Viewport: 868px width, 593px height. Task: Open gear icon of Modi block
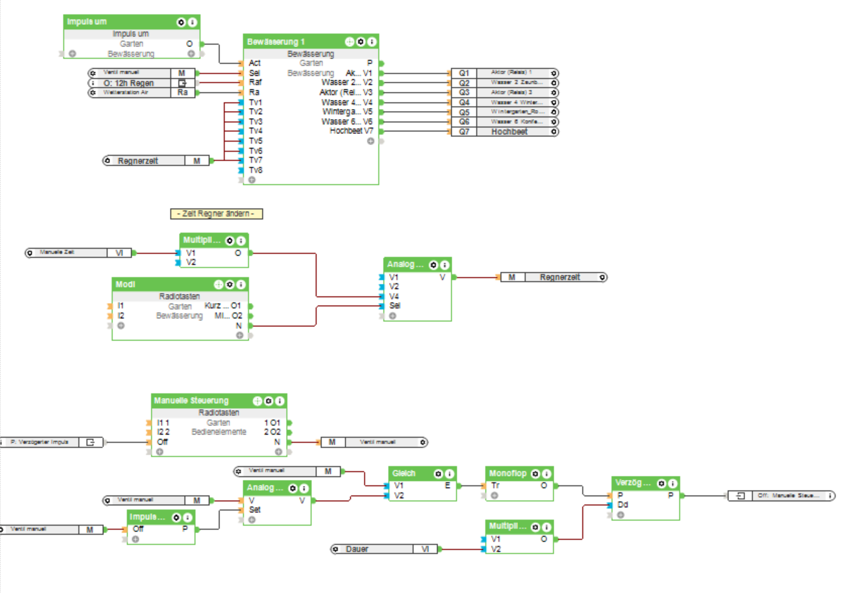(230, 285)
